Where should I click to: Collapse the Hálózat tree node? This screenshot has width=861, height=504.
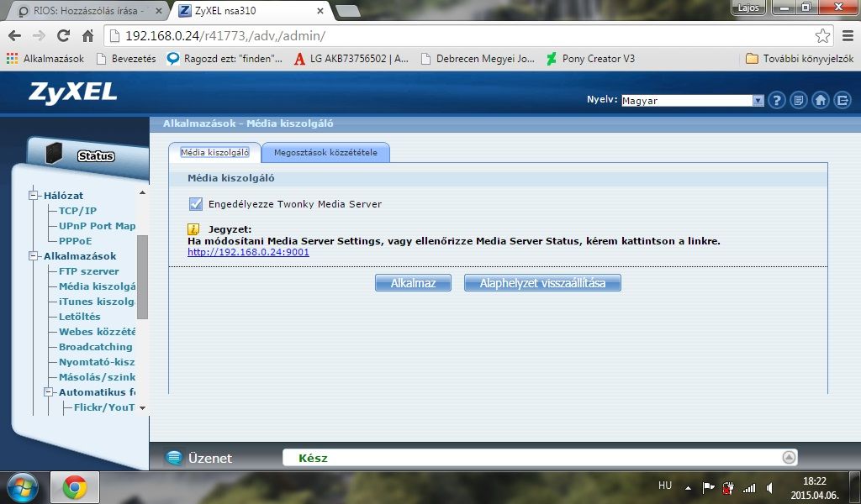click(x=34, y=195)
